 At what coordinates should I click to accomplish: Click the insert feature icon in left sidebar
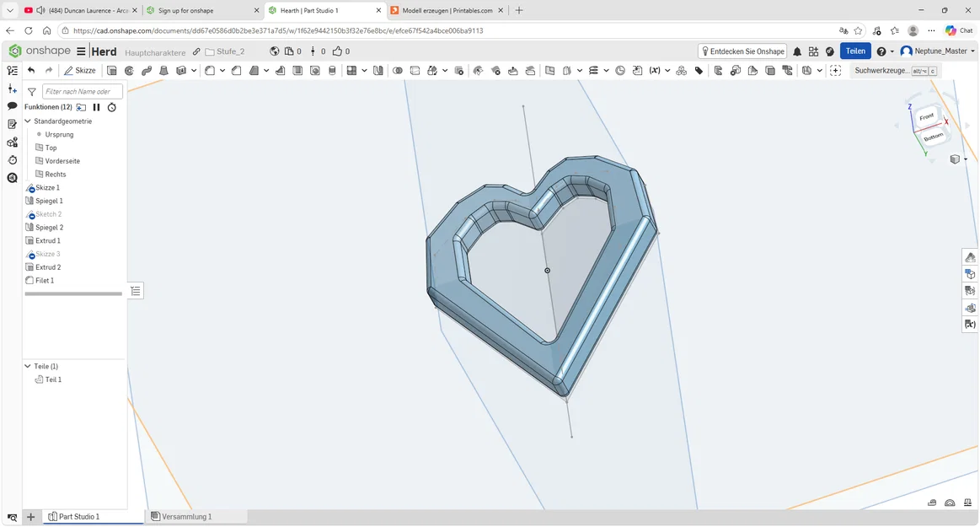pos(12,89)
